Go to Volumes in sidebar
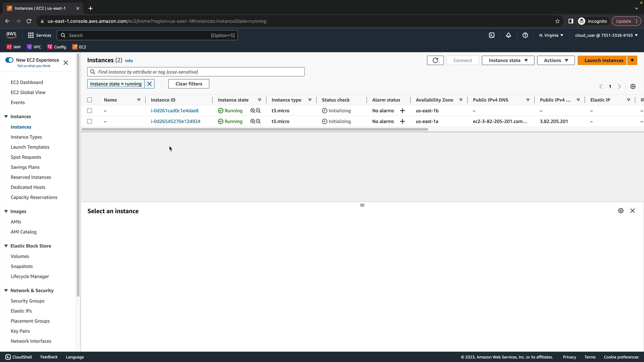The width and height of the screenshot is (644, 362). point(20,256)
